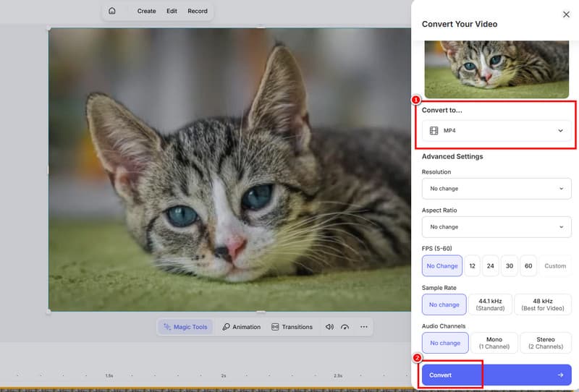Select Mono audio channel option
The width and height of the screenshot is (579, 392).
point(494,343)
